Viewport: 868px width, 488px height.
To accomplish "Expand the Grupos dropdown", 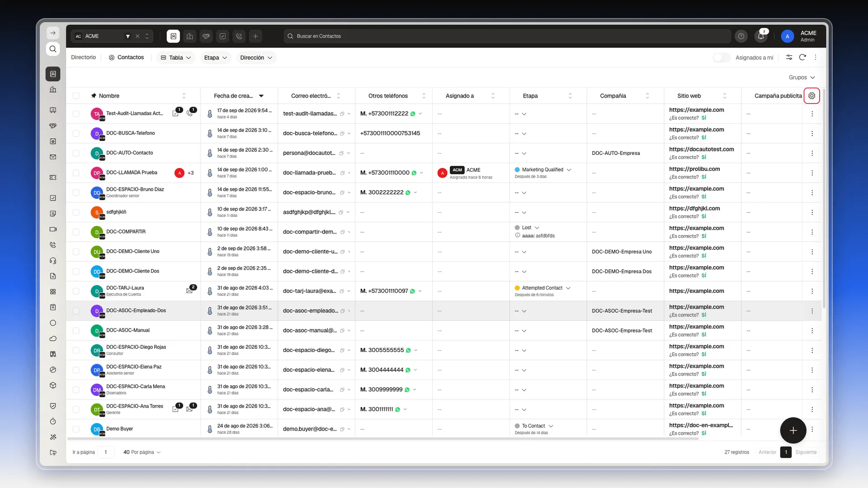I will coord(802,77).
